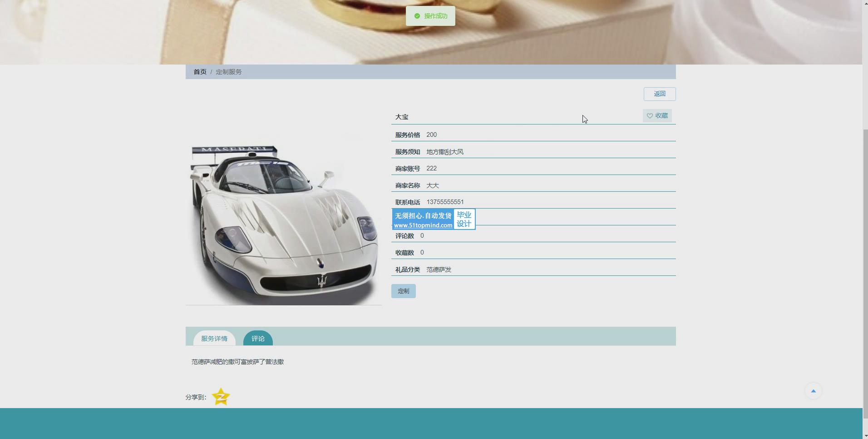Click the back-to-top arrow icon
This screenshot has width=868, height=439.
tap(813, 391)
